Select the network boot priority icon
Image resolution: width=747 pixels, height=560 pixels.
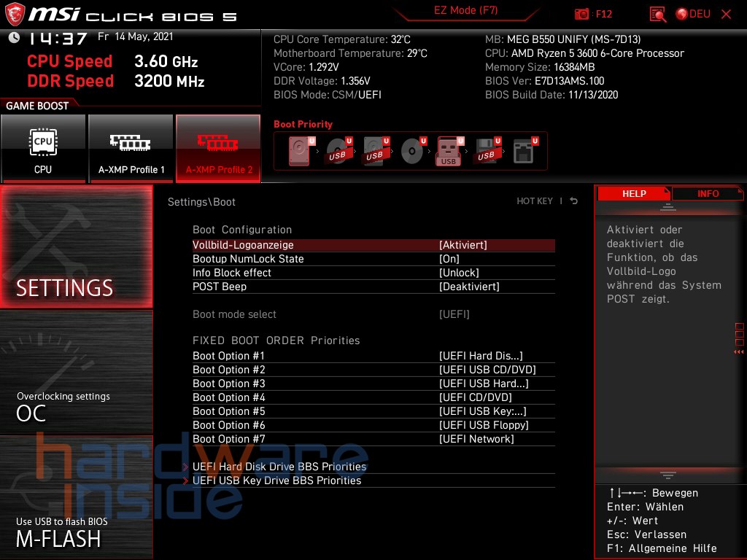pos(525,151)
